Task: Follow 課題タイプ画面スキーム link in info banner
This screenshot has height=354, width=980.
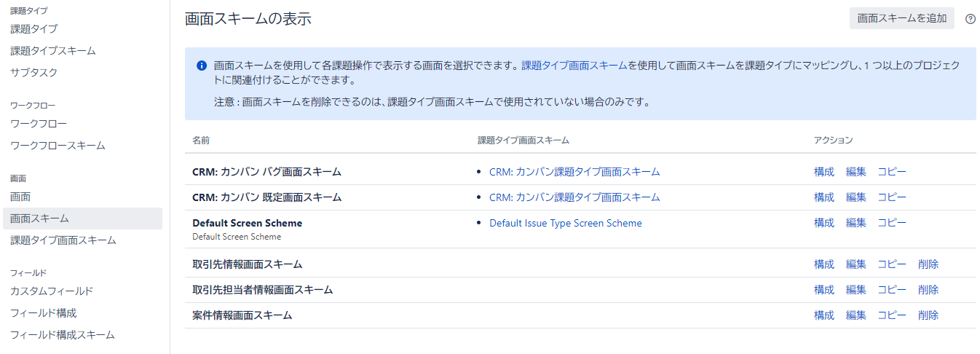Action: (574, 65)
